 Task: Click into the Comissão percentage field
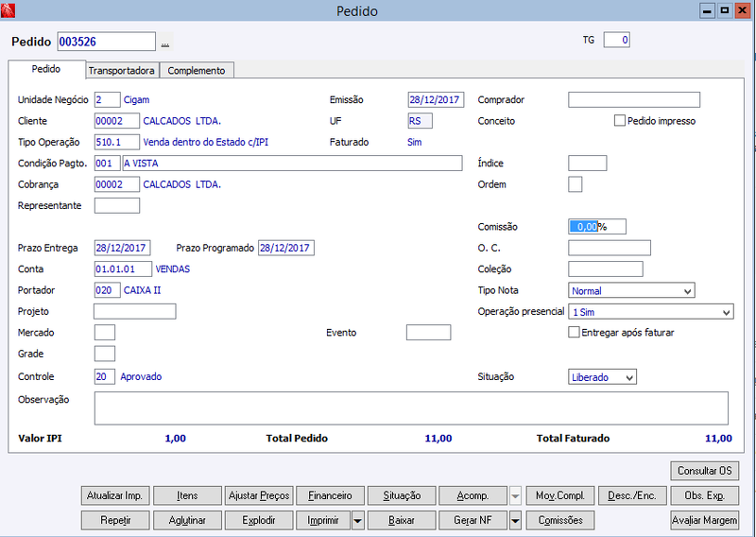597,226
